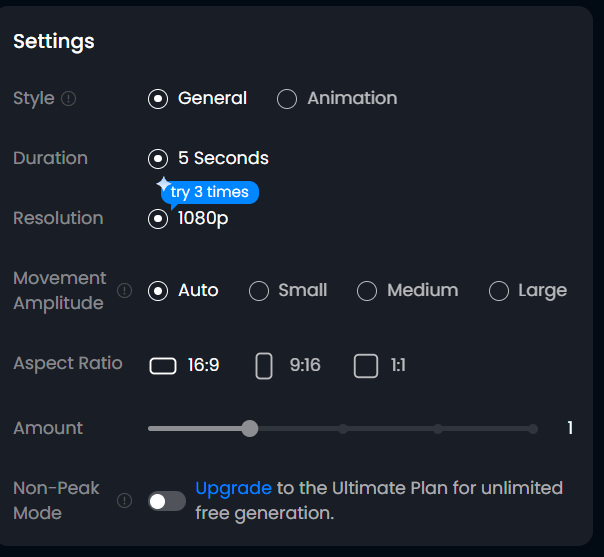Screen dimensions: 604x557
Task: Enable the Non-Peak Mode toggle switch
Action: [167, 501]
